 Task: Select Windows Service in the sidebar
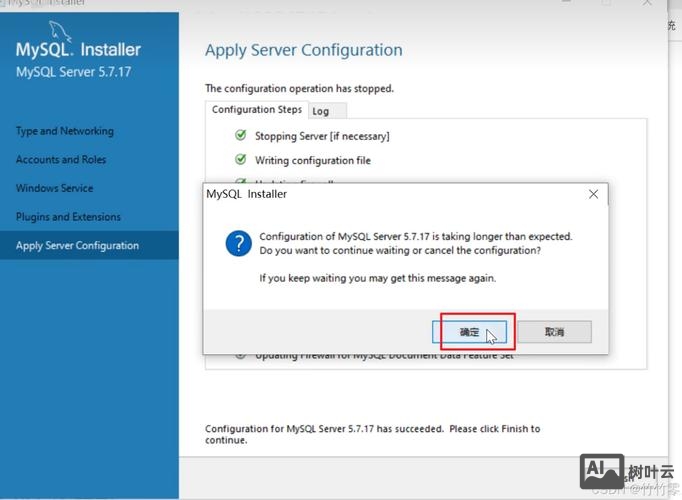point(55,188)
